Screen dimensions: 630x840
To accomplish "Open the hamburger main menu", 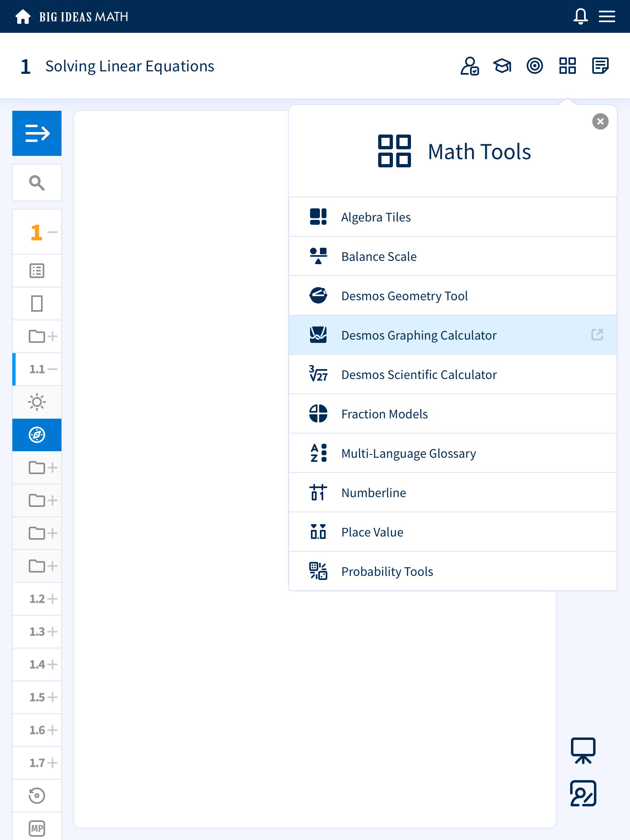I will (607, 16).
